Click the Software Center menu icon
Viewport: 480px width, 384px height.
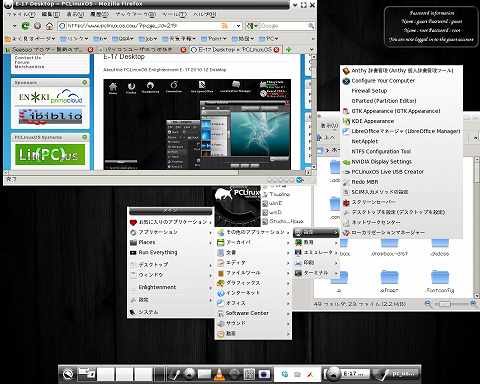tap(220, 313)
